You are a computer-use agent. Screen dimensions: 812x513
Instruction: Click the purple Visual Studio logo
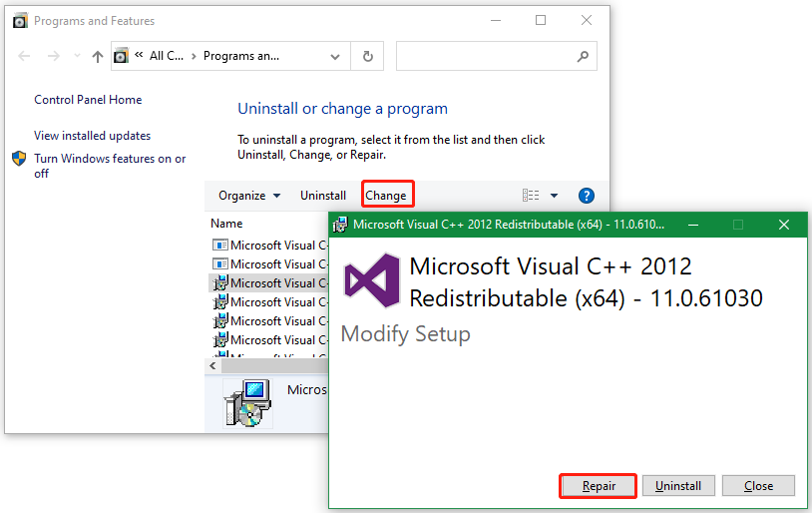pos(372,280)
